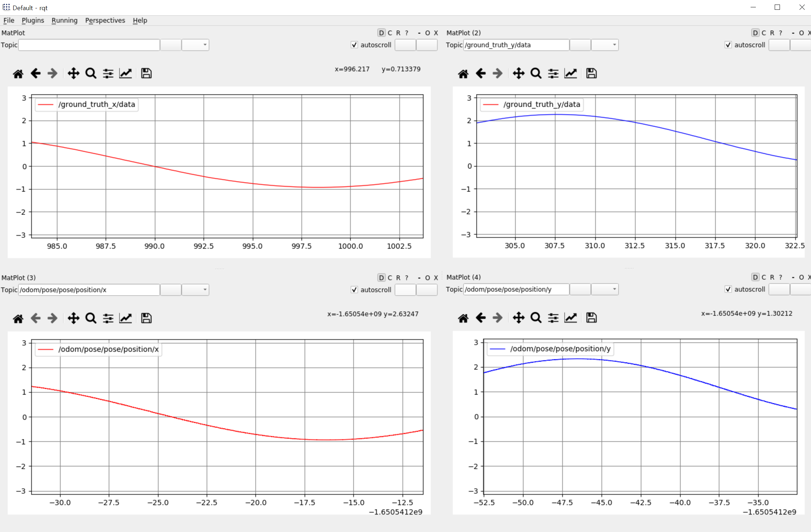The image size is (811, 532).
Task: Disable autoscroll in MatPlot (2)
Action: [x=728, y=45]
